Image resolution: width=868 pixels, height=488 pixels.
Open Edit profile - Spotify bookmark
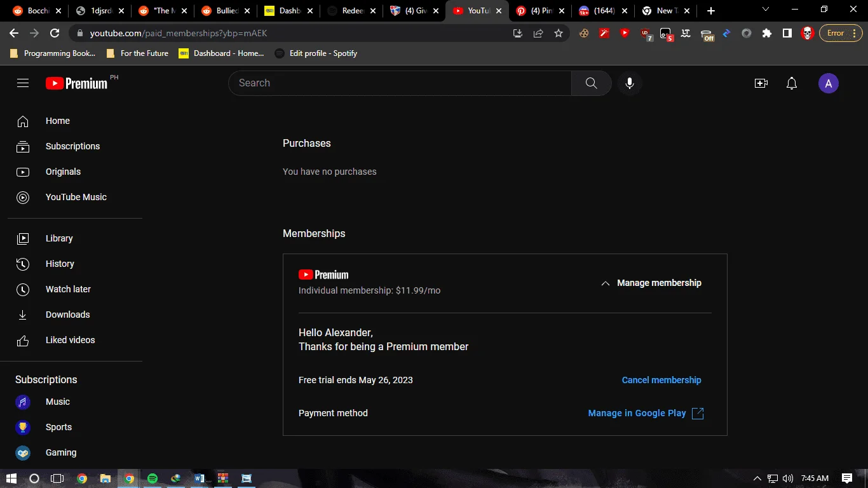(316, 53)
